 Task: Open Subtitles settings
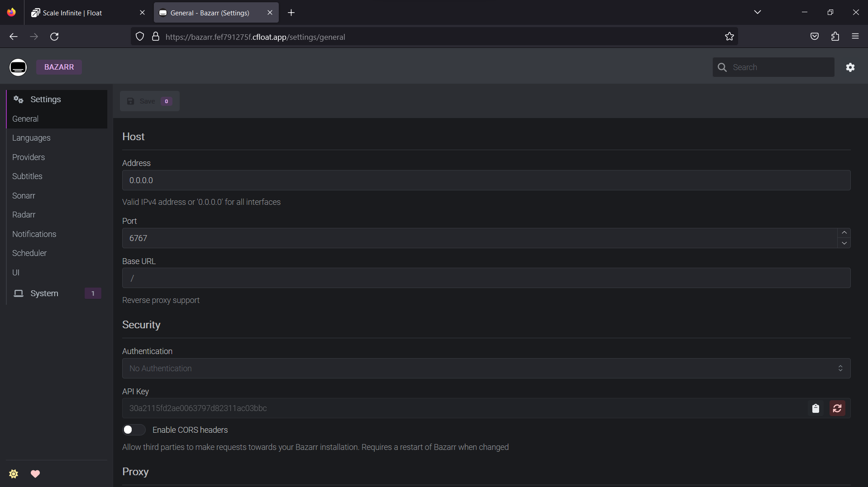[x=57, y=176]
